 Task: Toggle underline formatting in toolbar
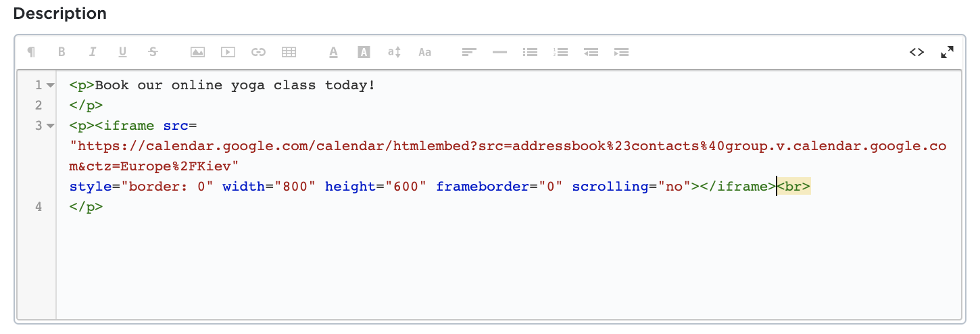tap(122, 52)
